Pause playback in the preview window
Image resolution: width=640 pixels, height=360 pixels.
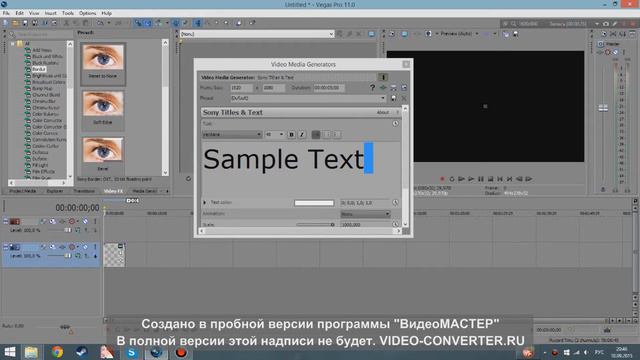point(481,179)
